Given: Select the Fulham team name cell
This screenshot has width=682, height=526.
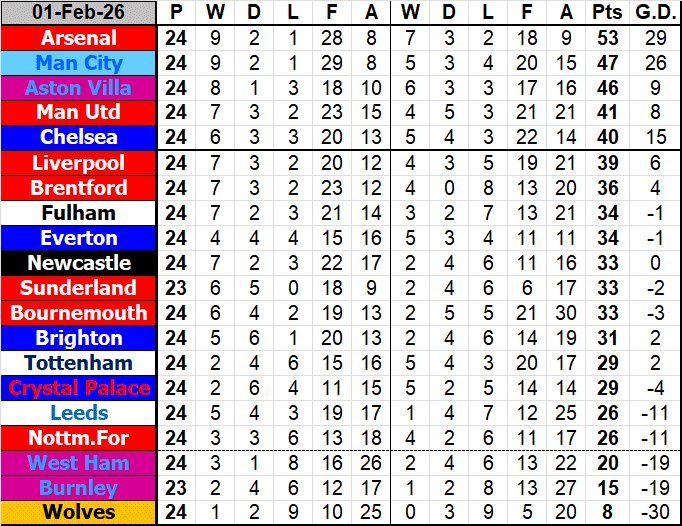Looking at the screenshot, I should [x=79, y=213].
